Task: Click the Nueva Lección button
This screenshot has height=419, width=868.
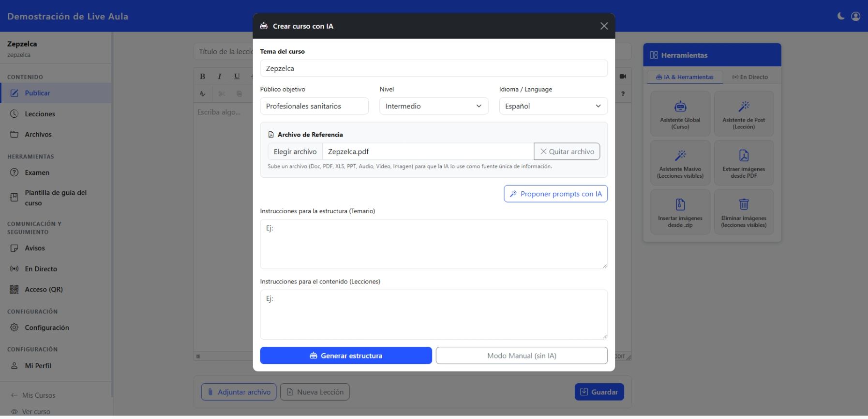Action: [315, 392]
